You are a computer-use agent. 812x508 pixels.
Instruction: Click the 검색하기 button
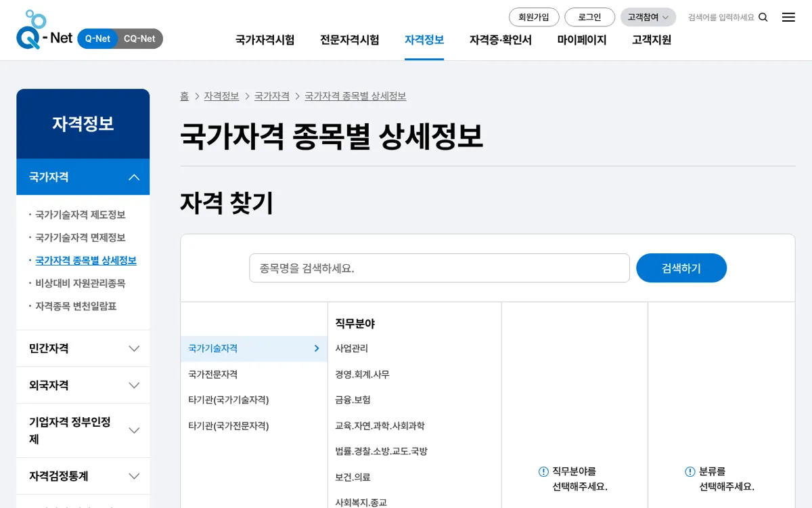coord(681,268)
